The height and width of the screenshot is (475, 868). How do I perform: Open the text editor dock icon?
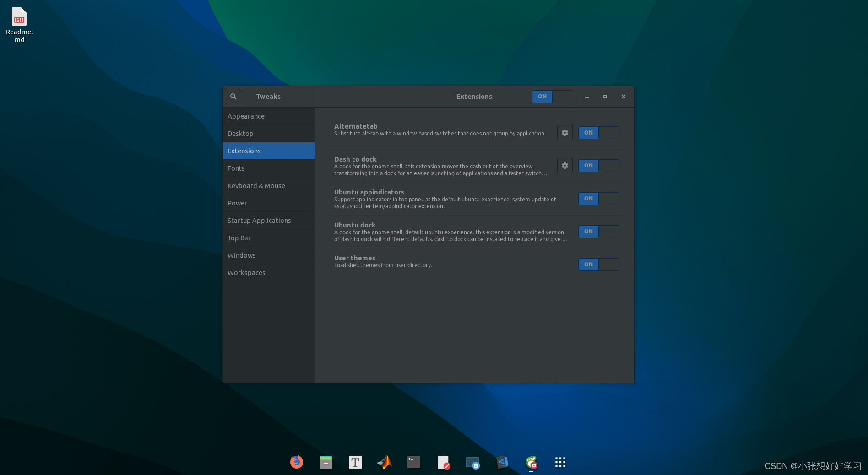click(x=443, y=462)
